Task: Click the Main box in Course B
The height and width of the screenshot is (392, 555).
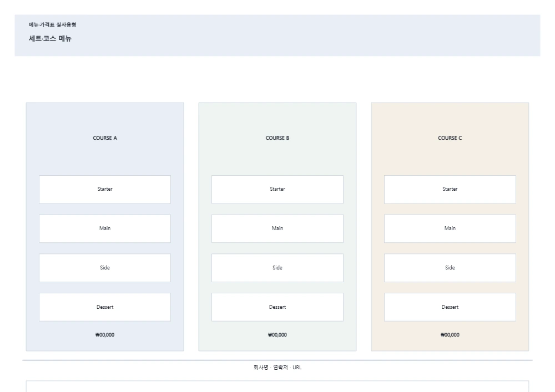Action: 277,228
